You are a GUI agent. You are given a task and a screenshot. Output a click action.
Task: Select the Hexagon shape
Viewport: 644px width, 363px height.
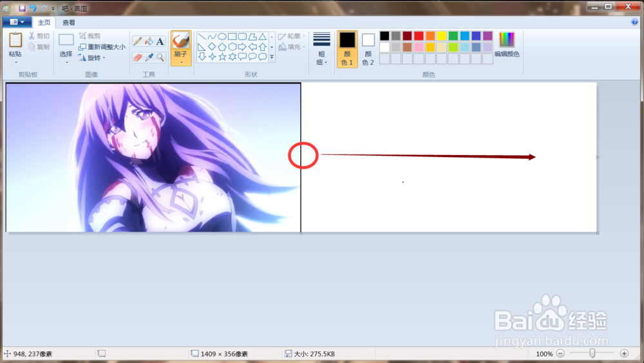tap(232, 47)
